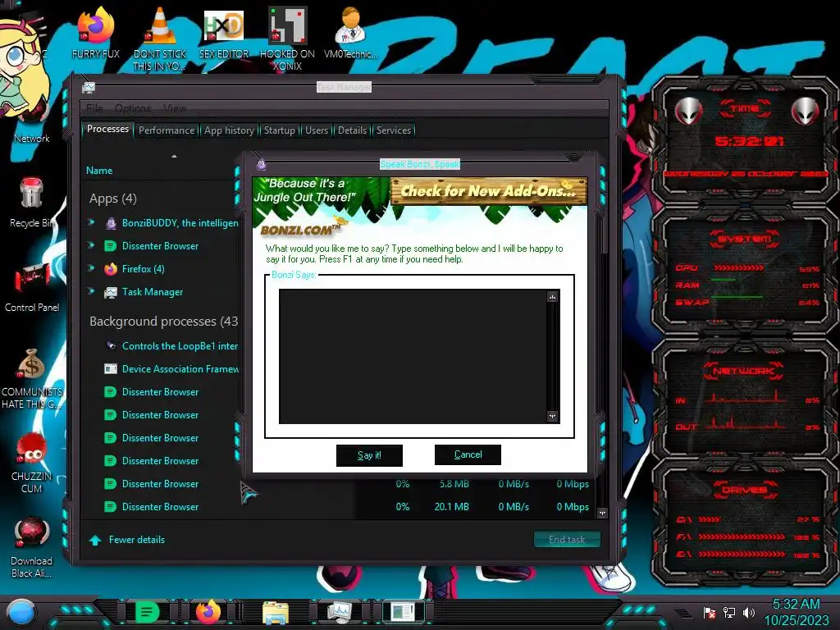This screenshot has width=840, height=630.
Task: Open the File Explorer taskbar button
Action: [276, 612]
